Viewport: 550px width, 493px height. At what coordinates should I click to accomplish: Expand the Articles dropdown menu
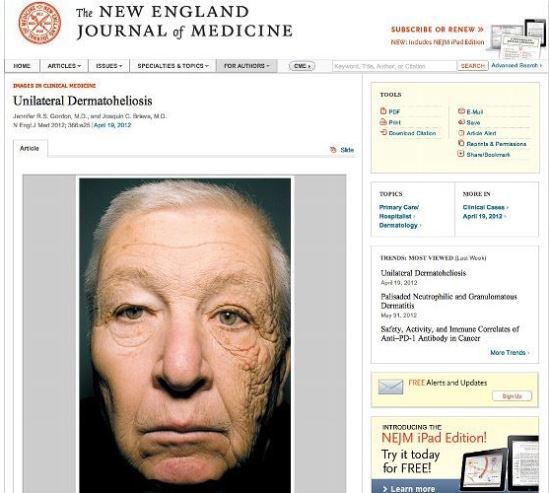(x=64, y=66)
